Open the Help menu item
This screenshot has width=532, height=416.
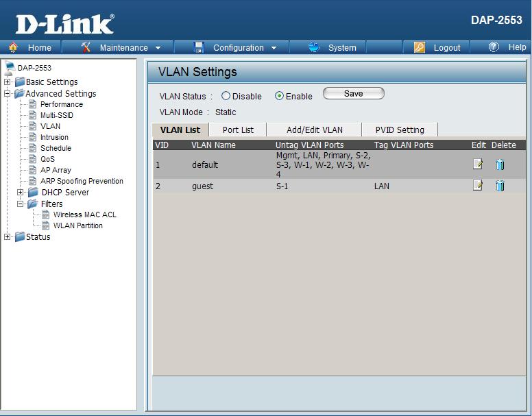point(517,47)
